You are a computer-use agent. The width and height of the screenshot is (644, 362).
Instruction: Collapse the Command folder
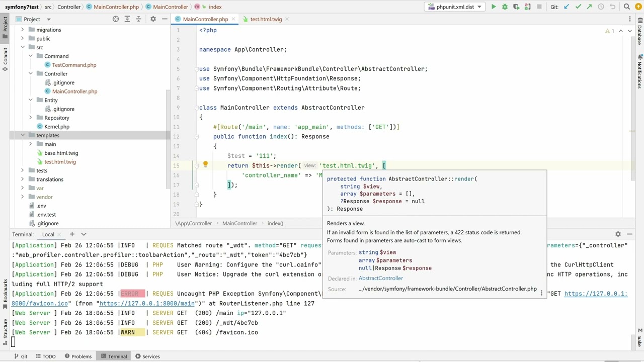pos(31,56)
